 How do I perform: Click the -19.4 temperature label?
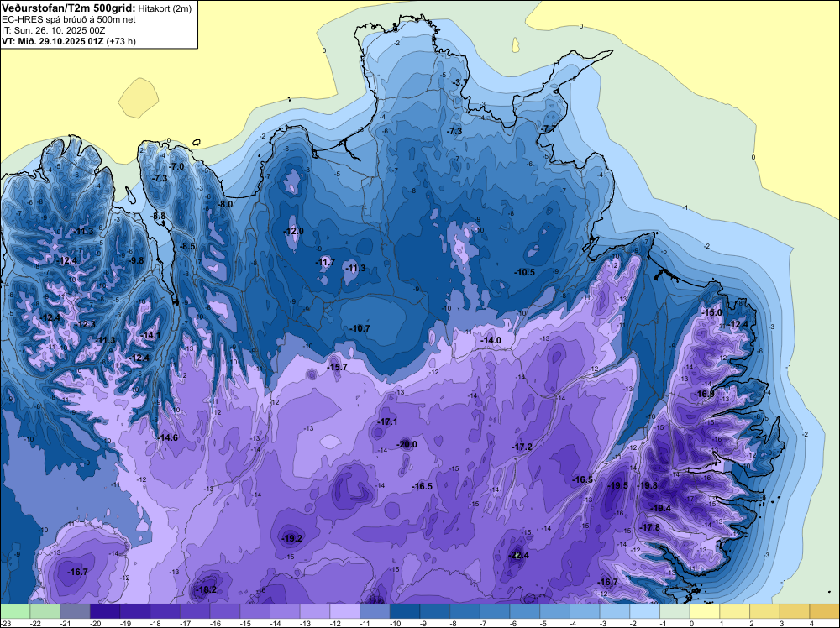[x=660, y=508]
